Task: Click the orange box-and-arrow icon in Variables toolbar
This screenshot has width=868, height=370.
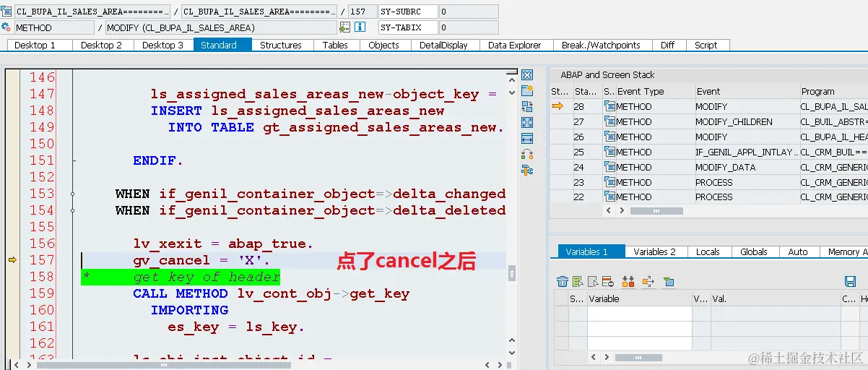Action: coord(648,282)
